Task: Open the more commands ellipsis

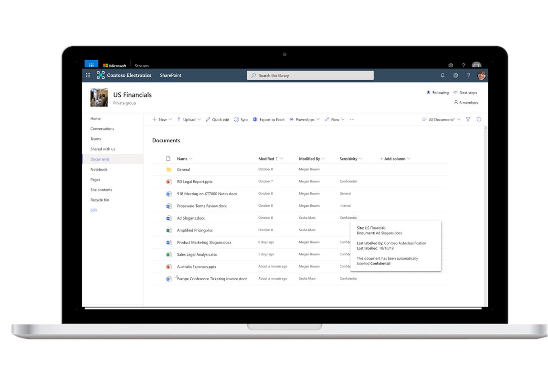Action: point(352,119)
